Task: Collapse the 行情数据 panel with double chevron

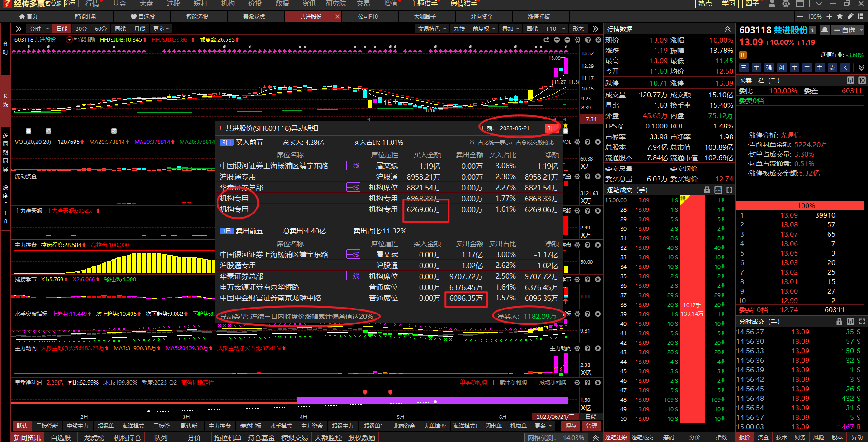Action: coord(727,29)
